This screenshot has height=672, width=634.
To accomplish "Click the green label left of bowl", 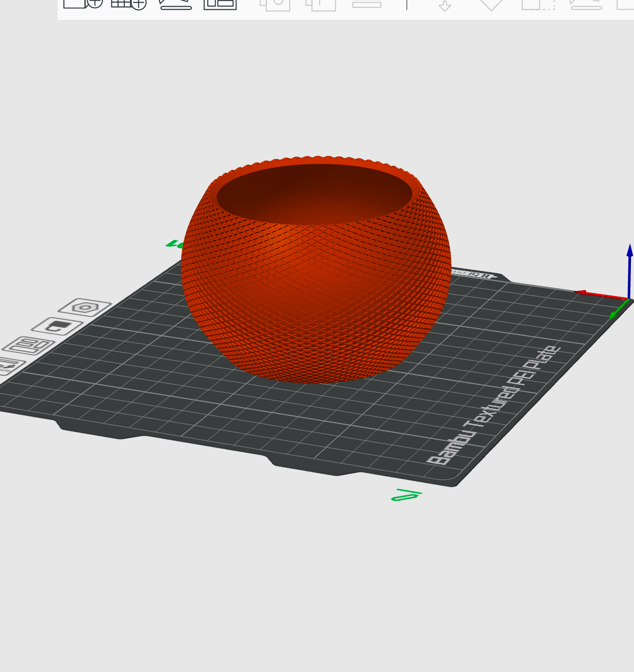I will click(174, 244).
